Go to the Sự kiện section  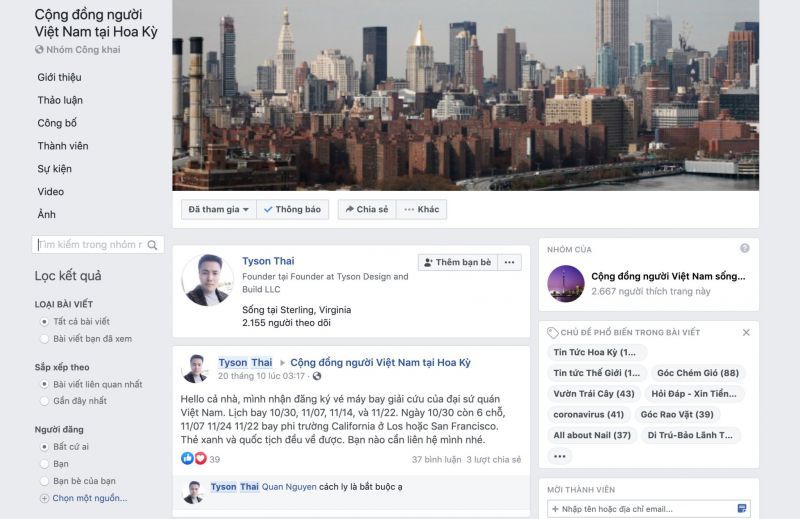[x=55, y=169]
